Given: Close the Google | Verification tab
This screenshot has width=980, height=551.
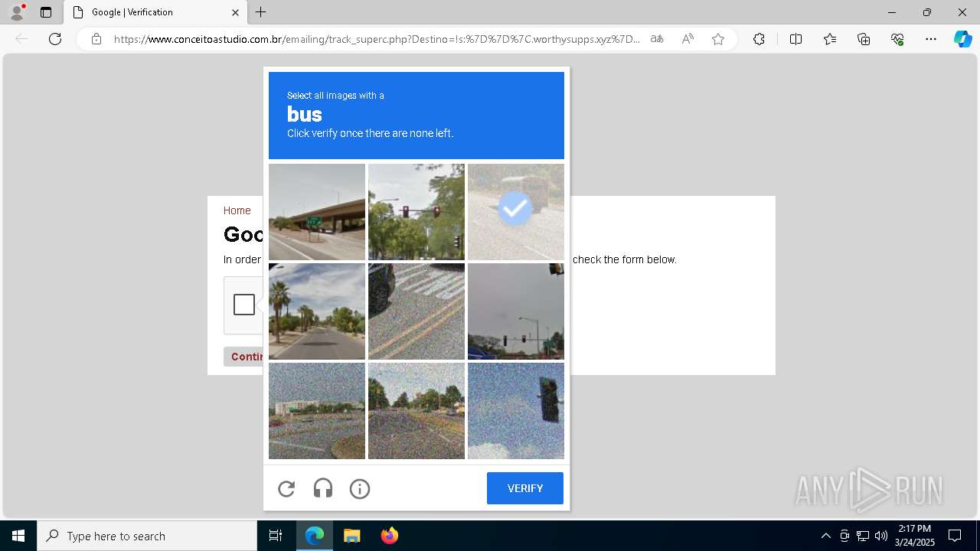Looking at the screenshot, I should 235,12.
